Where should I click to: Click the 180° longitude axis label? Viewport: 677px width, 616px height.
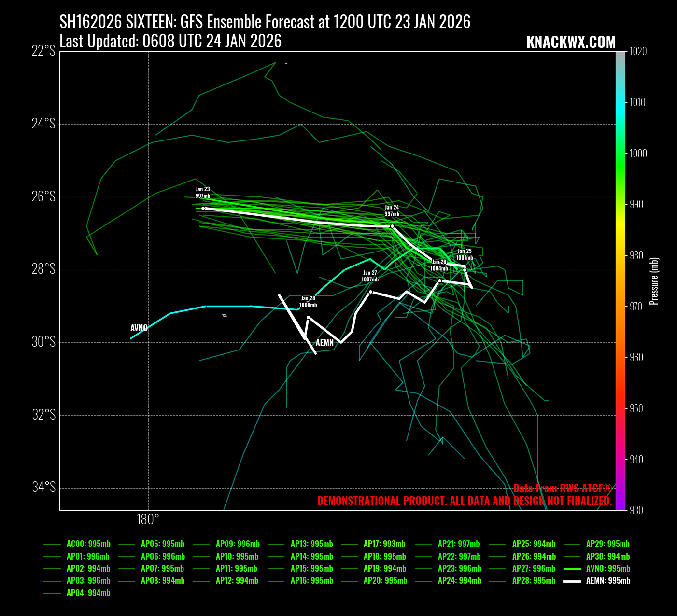pyautogui.click(x=148, y=519)
